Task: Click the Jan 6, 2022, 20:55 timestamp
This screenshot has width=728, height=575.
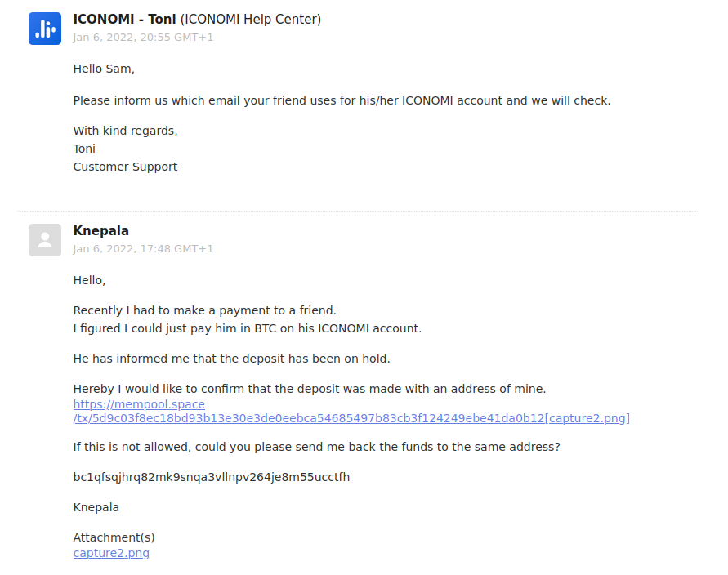Action: (143, 38)
